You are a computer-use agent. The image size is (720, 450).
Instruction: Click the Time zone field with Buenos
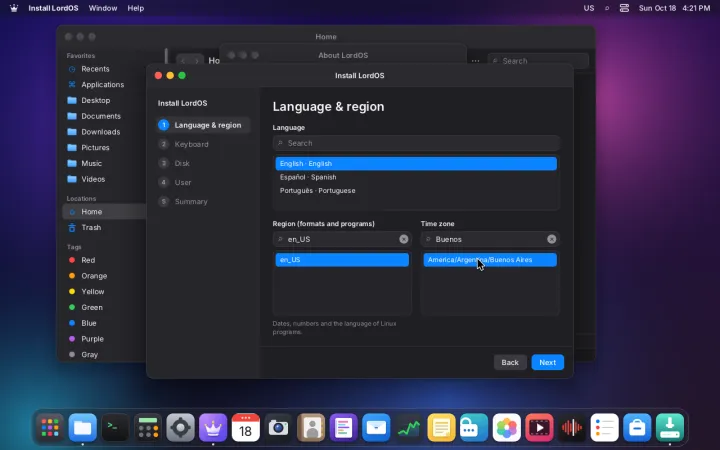[x=490, y=239]
